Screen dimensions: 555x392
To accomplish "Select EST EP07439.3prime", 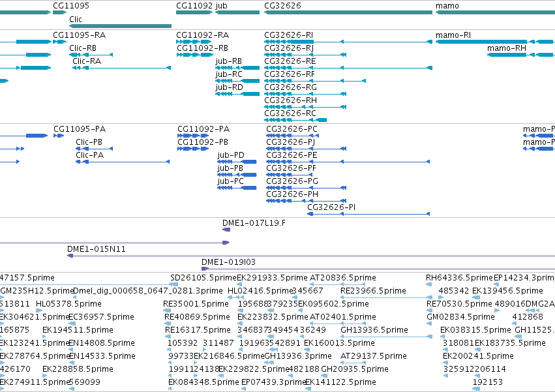I will tap(243, 389).
